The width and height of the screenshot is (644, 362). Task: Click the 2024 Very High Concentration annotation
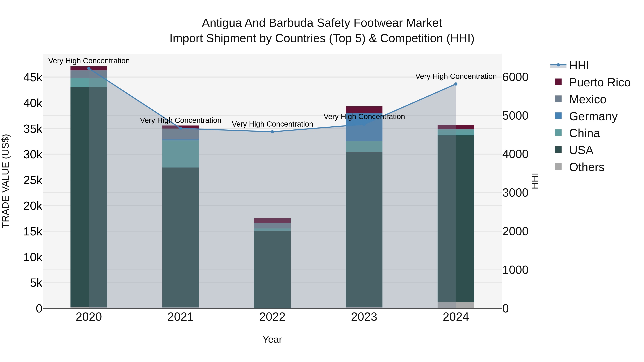[456, 76]
